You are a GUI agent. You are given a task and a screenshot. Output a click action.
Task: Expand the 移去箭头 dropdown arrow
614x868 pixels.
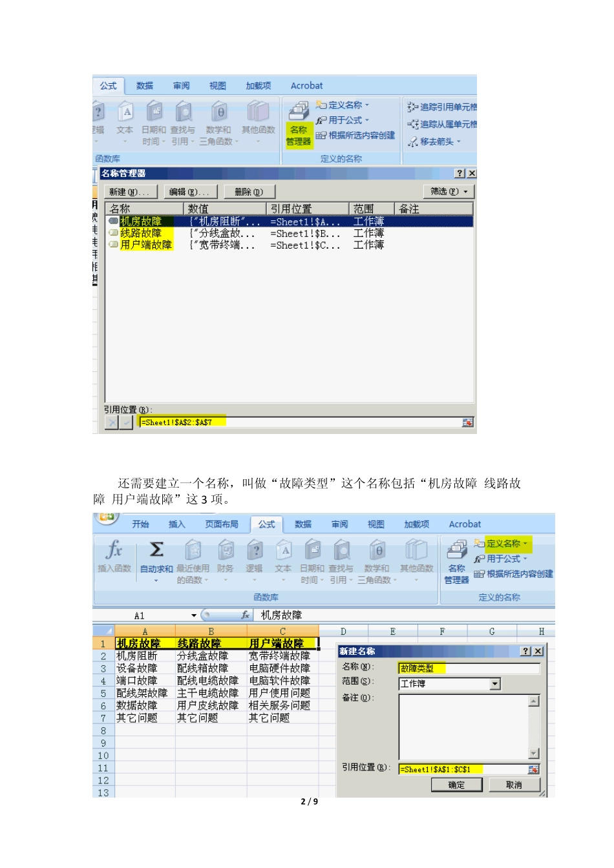click(459, 141)
